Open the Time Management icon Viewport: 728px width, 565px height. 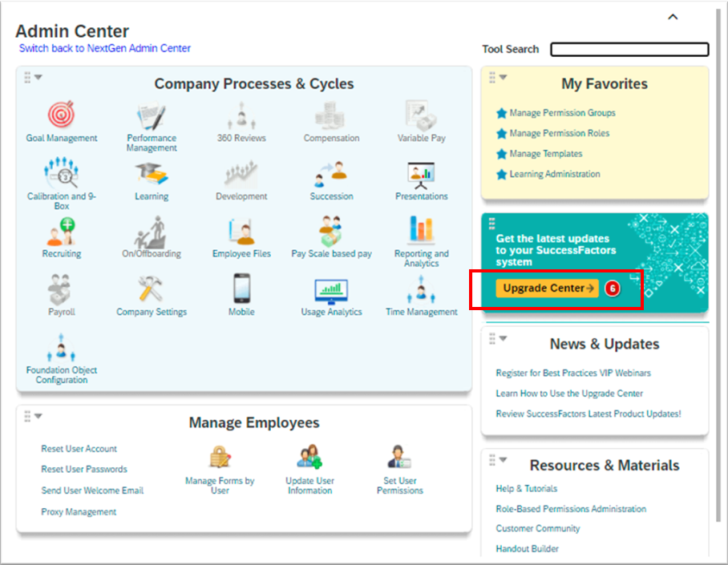(421, 289)
